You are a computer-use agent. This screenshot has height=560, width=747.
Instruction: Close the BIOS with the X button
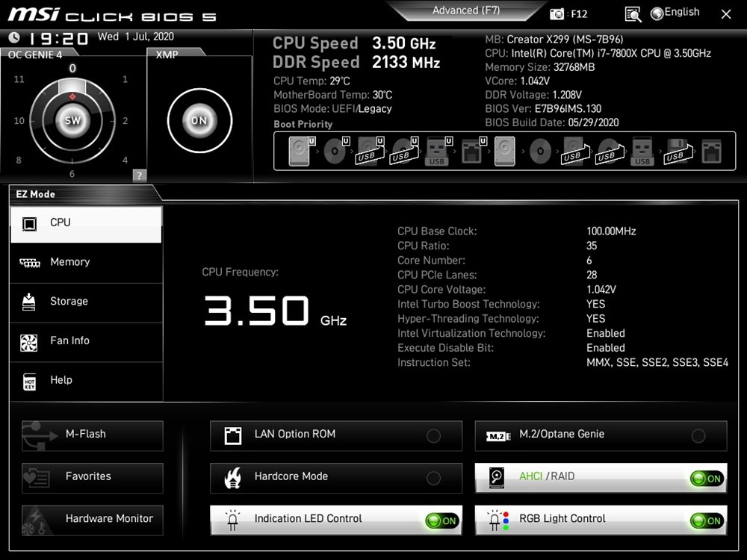tap(726, 14)
